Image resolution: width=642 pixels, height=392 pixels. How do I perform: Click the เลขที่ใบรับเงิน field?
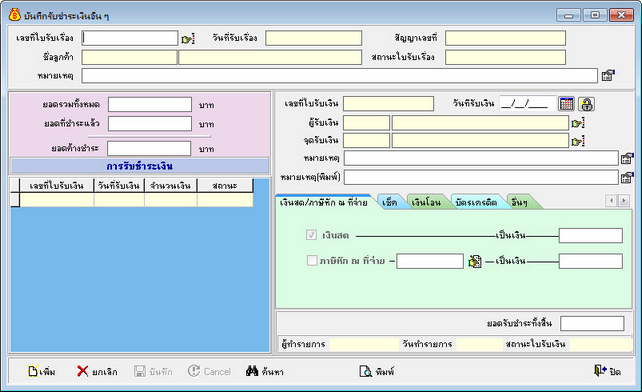coord(389,104)
